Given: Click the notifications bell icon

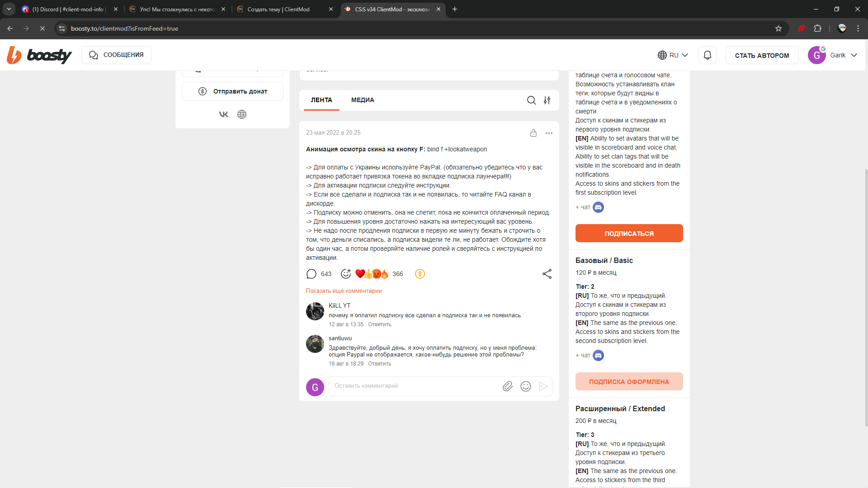Looking at the screenshot, I should click(707, 55).
